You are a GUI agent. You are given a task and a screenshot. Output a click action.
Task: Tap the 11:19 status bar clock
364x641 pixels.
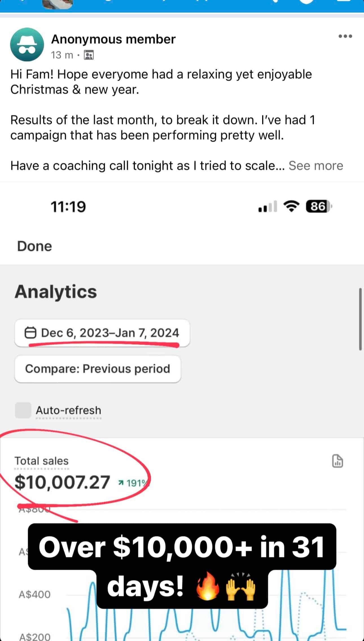68,207
